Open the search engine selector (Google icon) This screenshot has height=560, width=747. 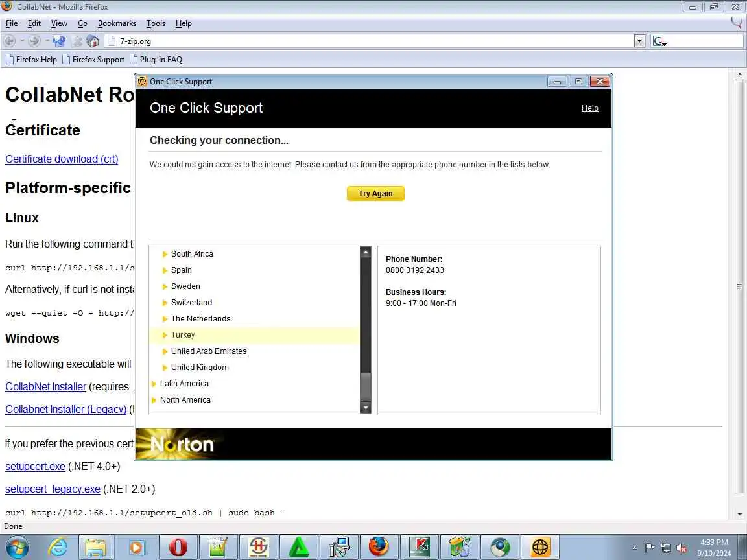point(659,41)
